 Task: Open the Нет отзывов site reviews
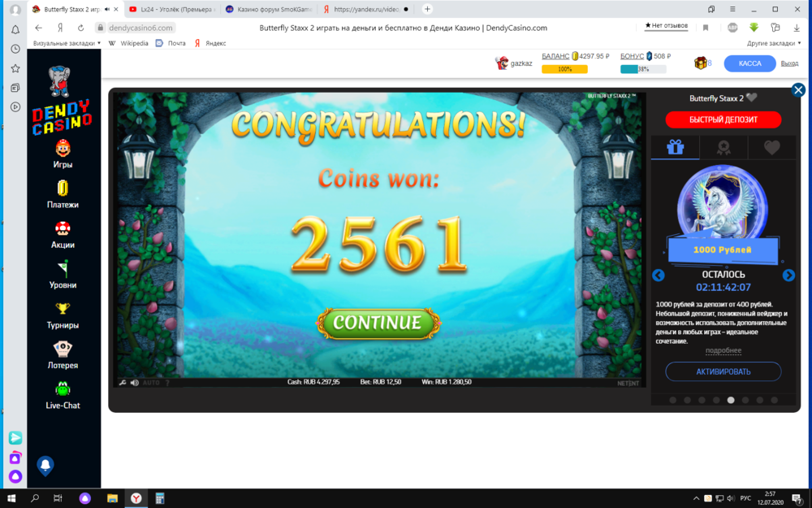point(666,26)
